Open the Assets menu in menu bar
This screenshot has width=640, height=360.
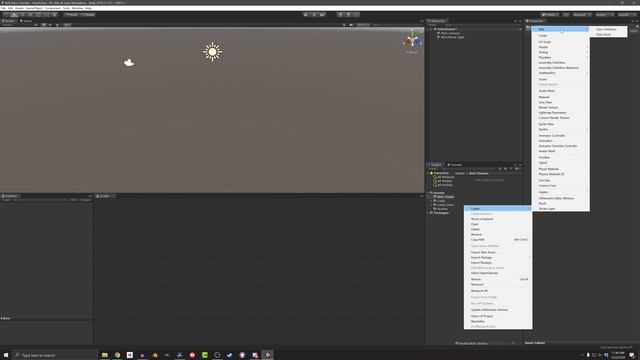[19, 8]
